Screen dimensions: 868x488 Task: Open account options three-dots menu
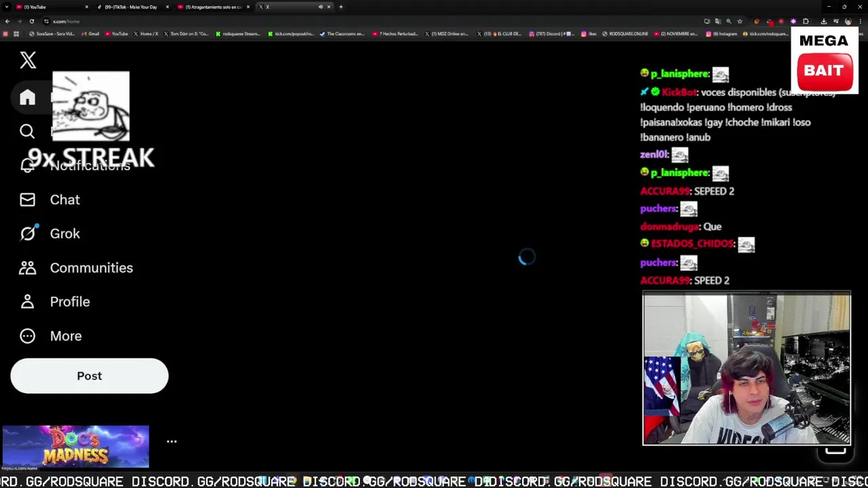[x=172, y=441]
